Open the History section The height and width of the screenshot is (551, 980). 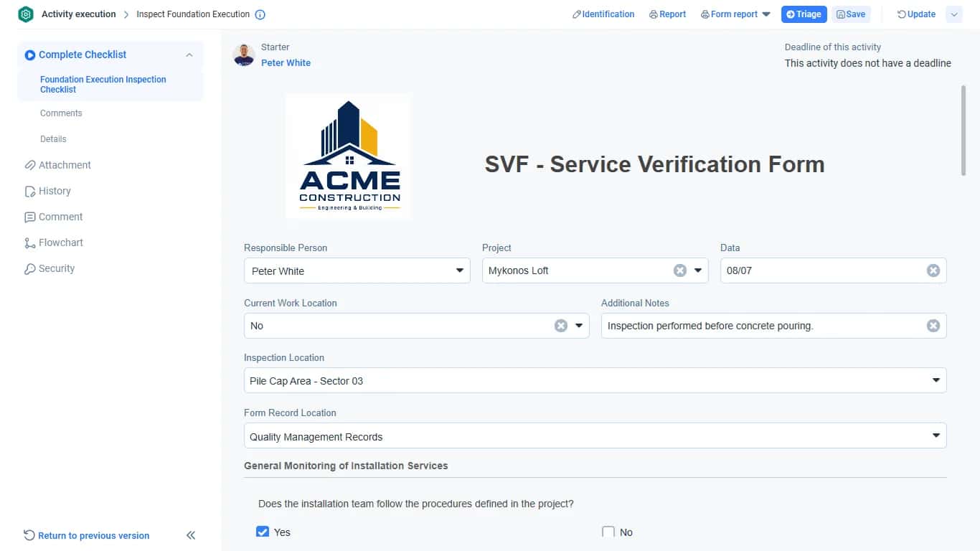tap(47, 191)
